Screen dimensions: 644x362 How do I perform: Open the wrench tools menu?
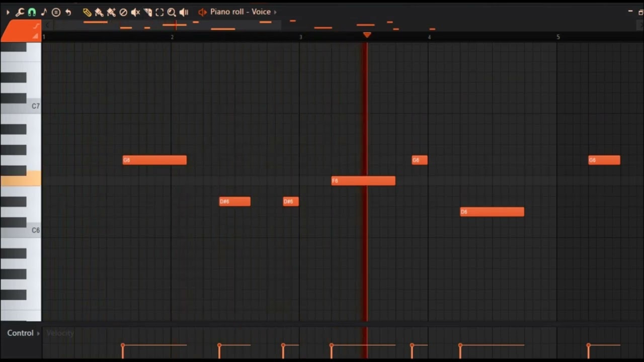[20, 12]
